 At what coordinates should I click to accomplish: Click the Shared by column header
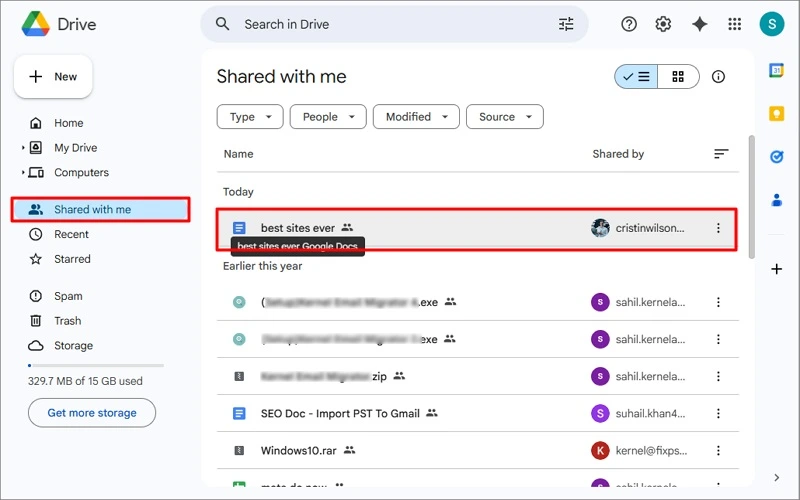point(618,154)
